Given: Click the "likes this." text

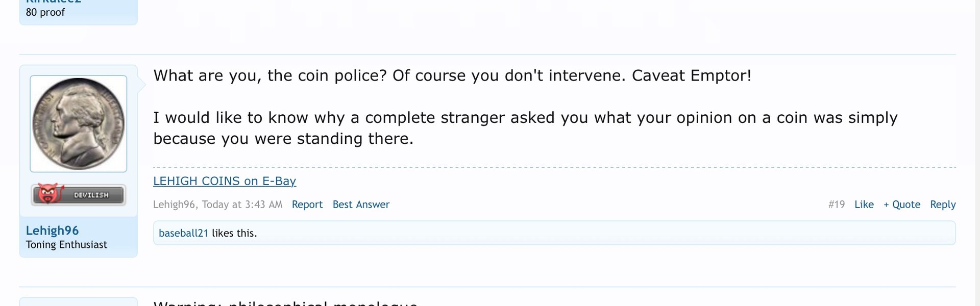Looking at the screenshot, I should point(234,233).
